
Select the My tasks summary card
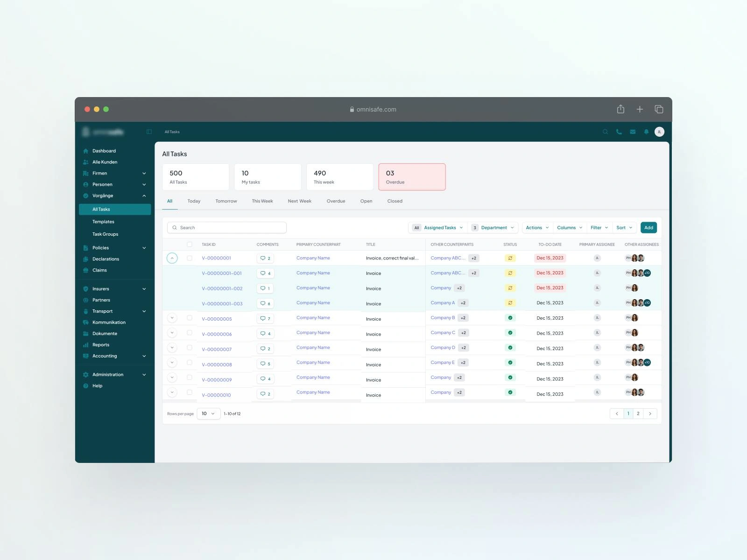[x=268, y=177]
